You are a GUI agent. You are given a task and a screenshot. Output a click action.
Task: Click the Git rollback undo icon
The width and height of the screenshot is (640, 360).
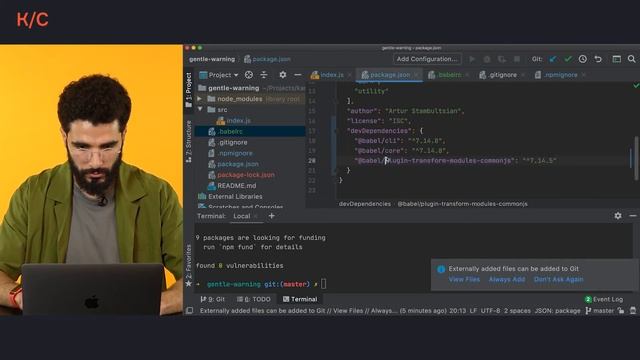click(598, 59)
